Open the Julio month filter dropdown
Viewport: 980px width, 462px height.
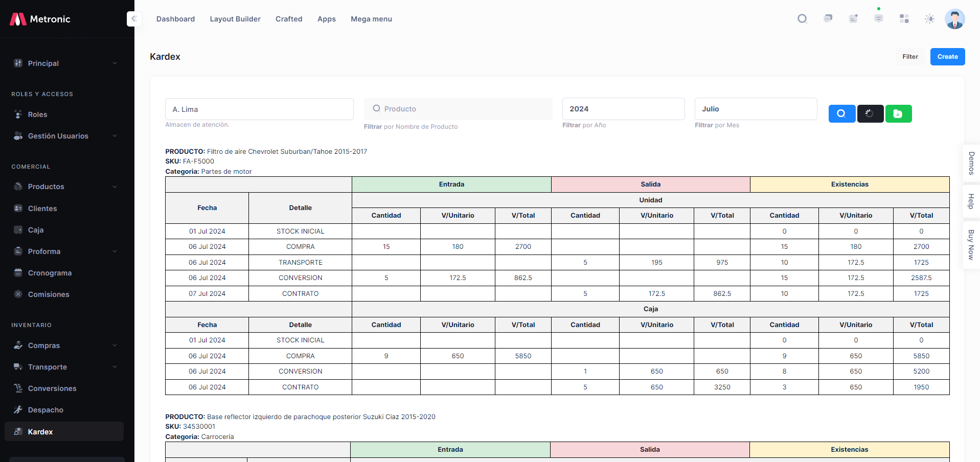tap(755, 109)
